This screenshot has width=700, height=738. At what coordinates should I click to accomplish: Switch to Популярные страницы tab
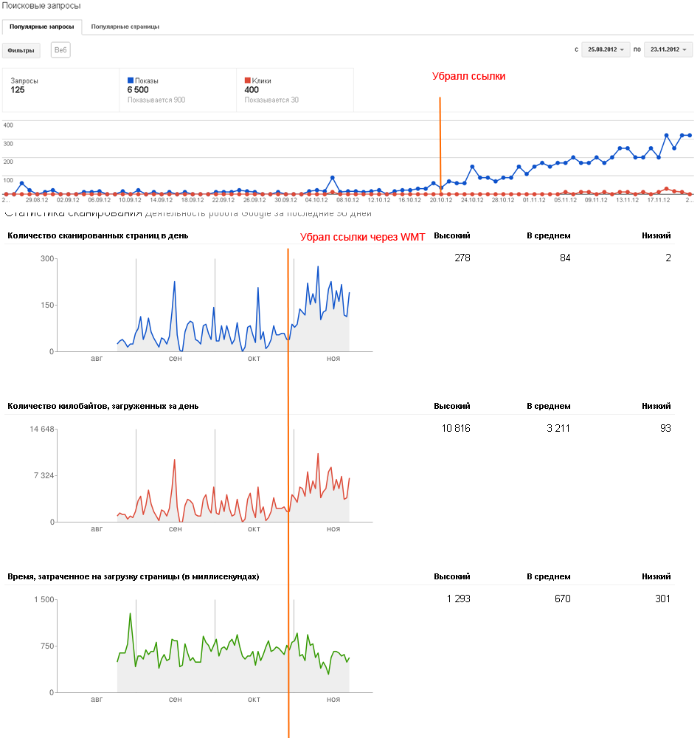pyautogui.click(x=125, y=27)
